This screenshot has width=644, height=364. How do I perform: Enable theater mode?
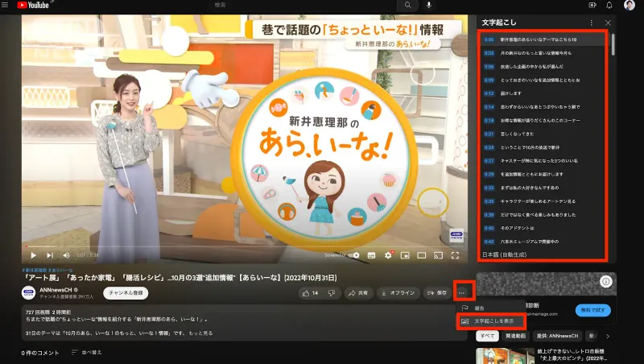pyautogui.click(x=421, y=255)
